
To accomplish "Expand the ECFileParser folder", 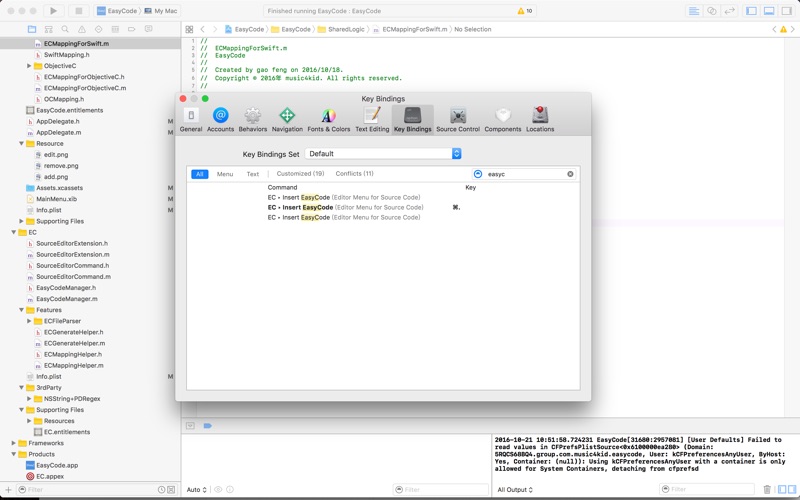I will coord(29,321).
